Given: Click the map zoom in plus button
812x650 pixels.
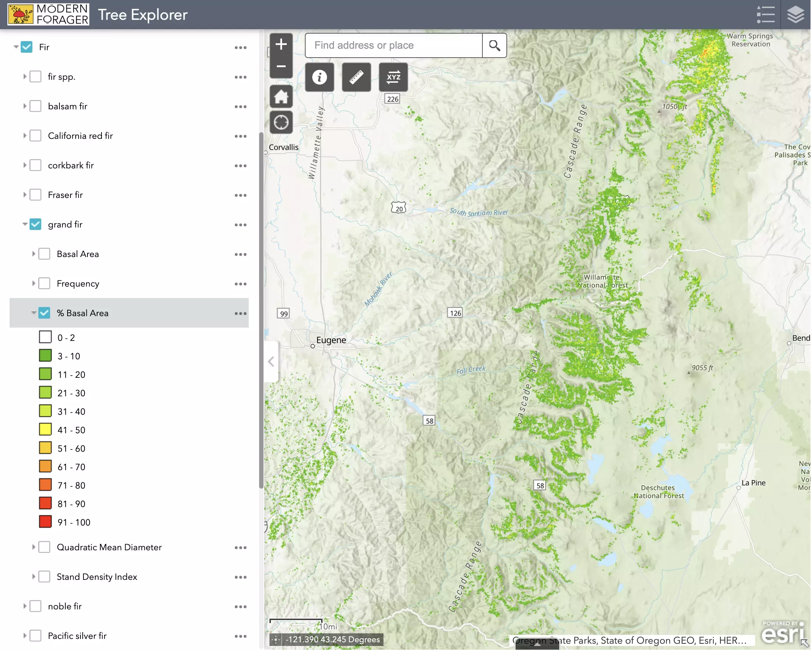Looking at the screenshot, I should [x=281, y=44].
